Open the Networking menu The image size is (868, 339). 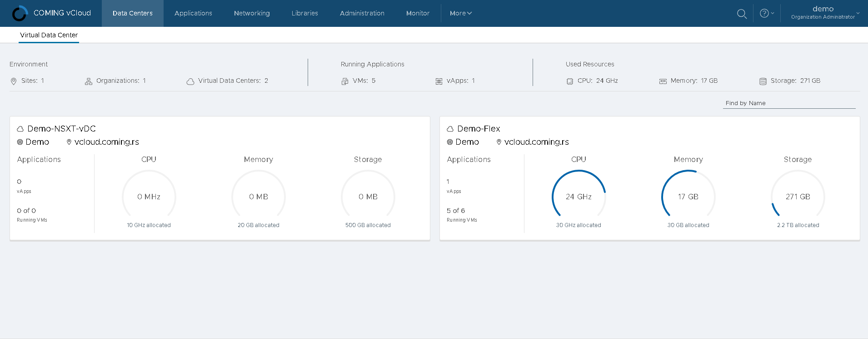tap(252, 13)
